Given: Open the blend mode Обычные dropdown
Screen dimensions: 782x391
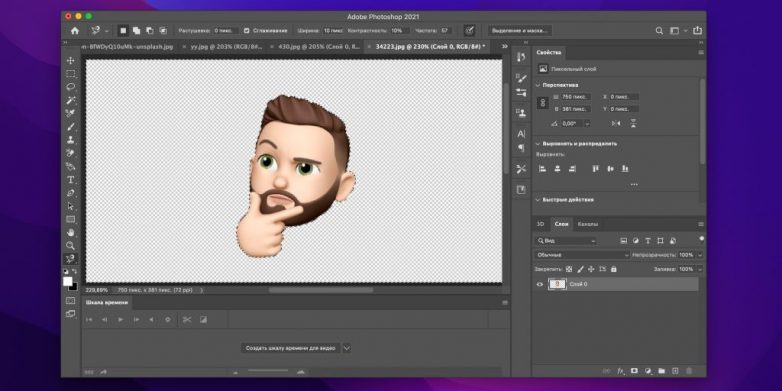Looking at the screenshot, I should point(583,255).
